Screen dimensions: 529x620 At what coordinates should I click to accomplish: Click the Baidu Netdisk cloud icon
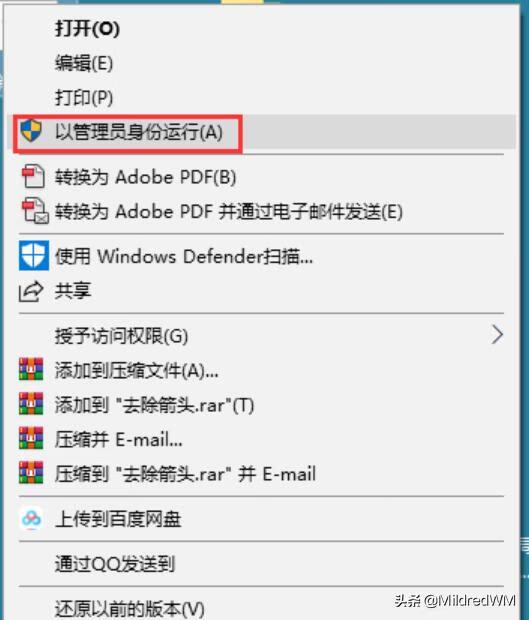[x=31, y=518]
